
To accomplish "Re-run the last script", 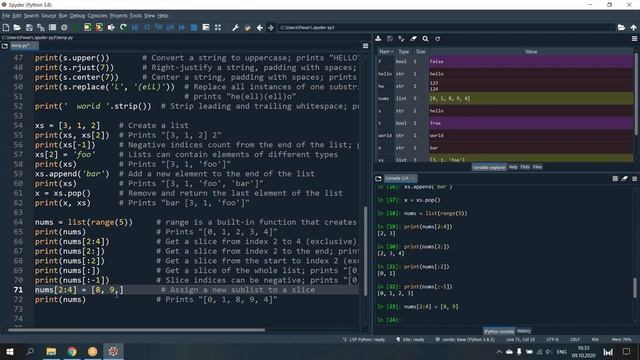I will tap(123, 27).
